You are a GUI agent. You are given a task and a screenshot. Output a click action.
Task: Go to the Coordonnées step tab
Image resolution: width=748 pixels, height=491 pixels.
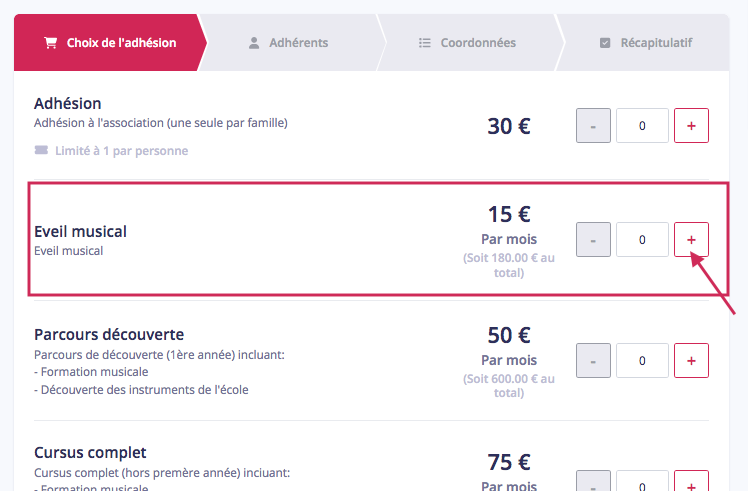tap(470, 42)
